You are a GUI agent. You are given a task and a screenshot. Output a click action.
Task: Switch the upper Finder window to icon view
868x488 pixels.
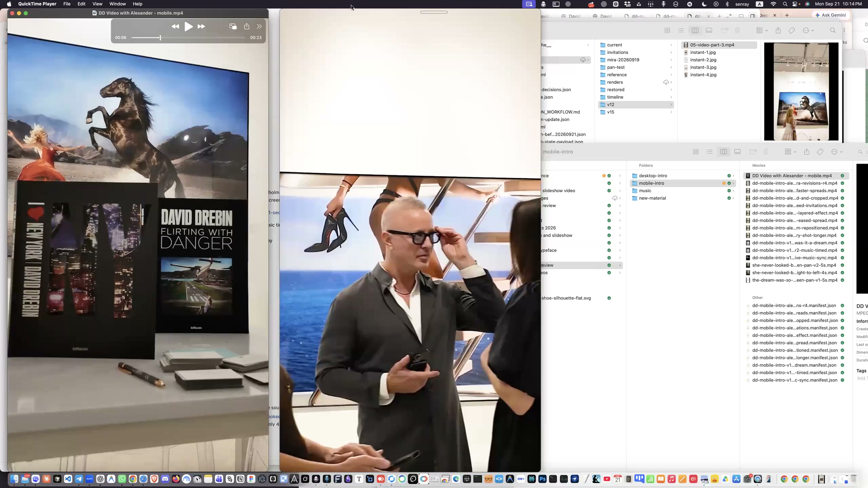pos(667,30)
